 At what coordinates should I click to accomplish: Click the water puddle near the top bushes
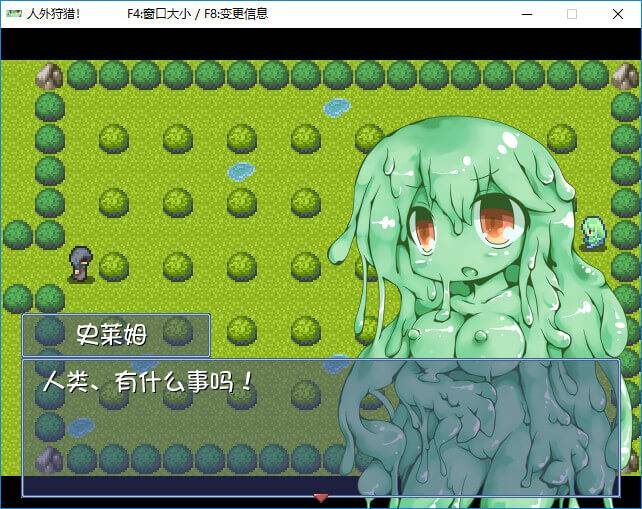pyautogui.click(x=335, y=104)
